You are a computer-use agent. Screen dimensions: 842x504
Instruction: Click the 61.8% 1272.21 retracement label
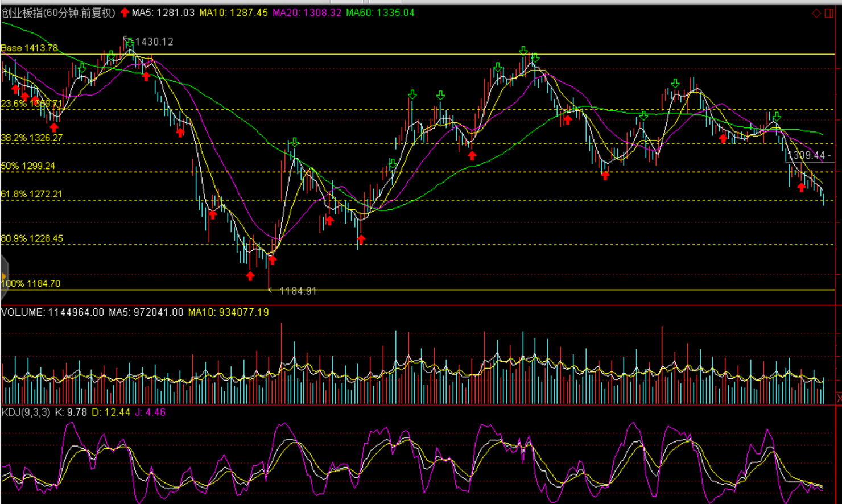coord(31,194)
